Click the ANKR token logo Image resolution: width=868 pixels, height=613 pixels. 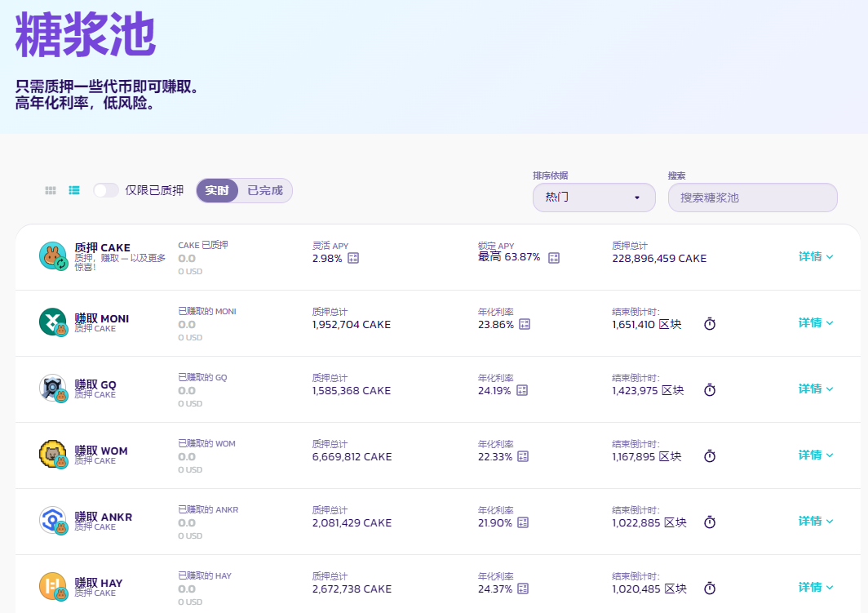(53, 521)
